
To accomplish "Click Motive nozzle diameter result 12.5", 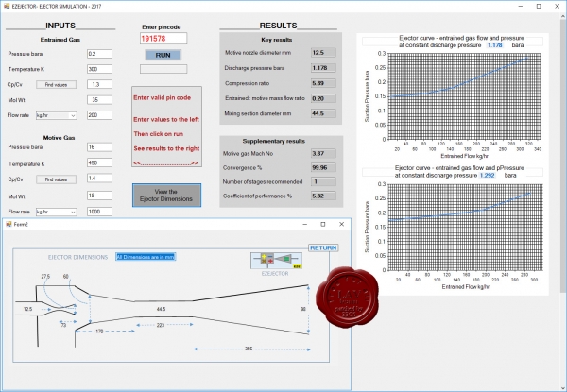I will (323, 53).
